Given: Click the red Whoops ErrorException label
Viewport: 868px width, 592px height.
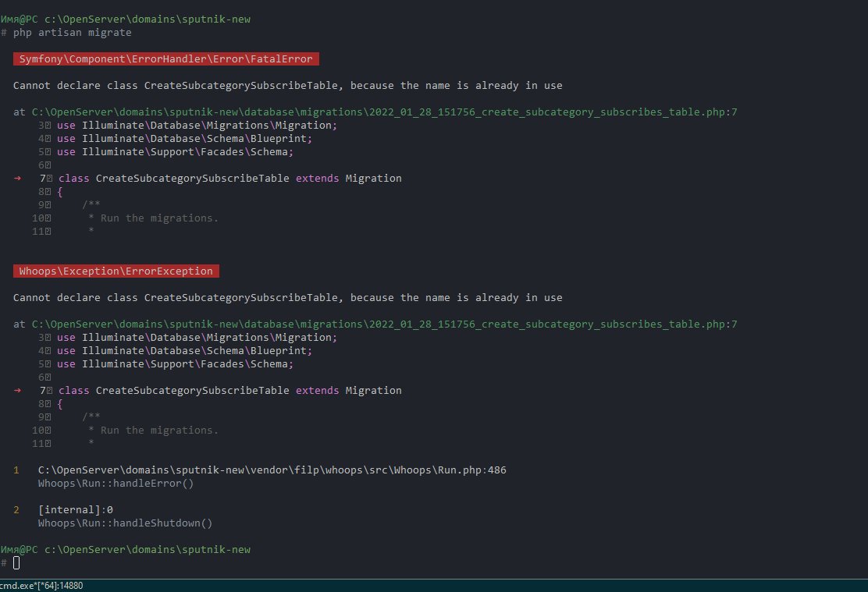Looking at the screenshot, I should 116,271.
